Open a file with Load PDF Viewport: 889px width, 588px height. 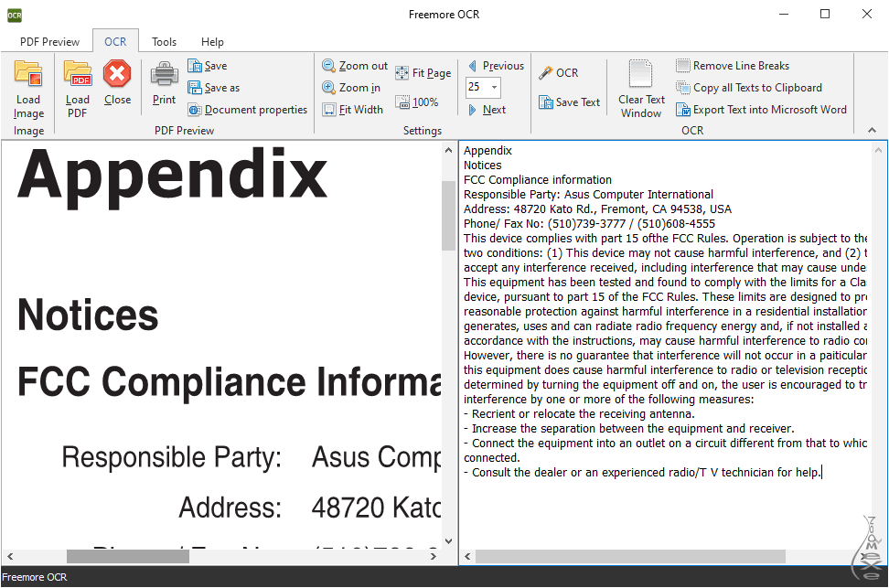[x=77, y=89]
